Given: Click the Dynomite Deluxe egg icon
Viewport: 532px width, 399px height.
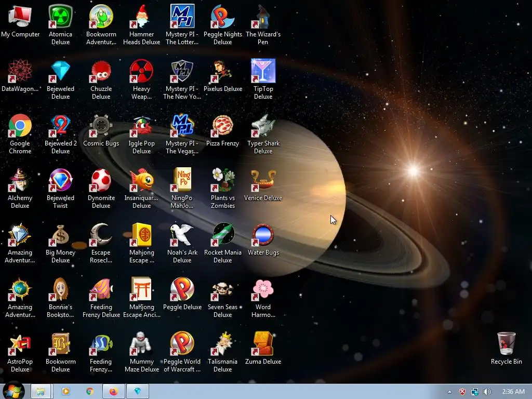Looking at the screenshot, I should coord(101,180).
